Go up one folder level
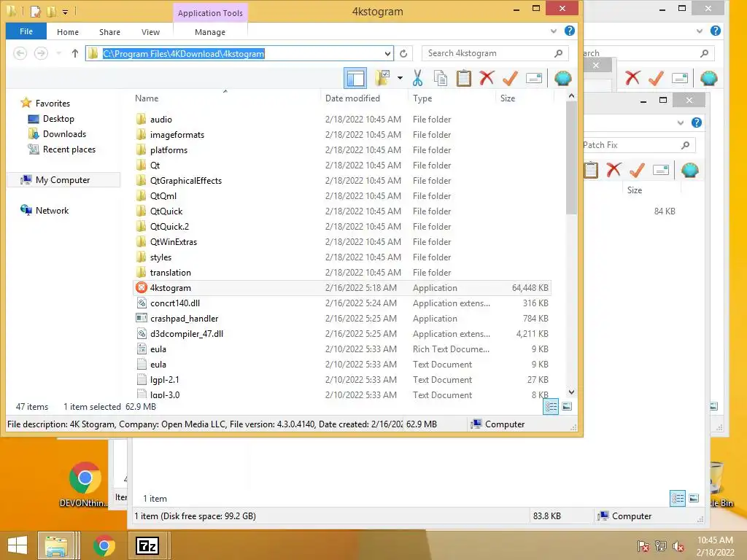The height and width of the screenshot is (560, 747). [75, 53]
